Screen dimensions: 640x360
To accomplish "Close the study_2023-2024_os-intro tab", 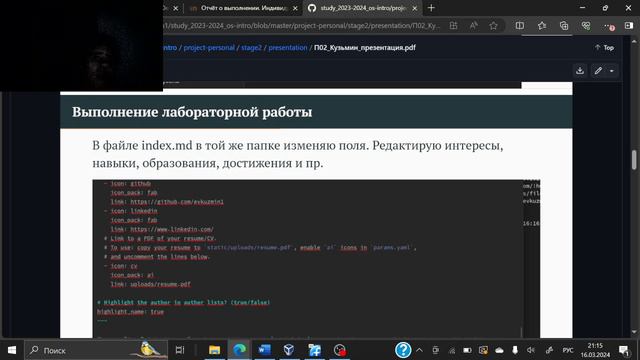I will [x=415, y=8].
